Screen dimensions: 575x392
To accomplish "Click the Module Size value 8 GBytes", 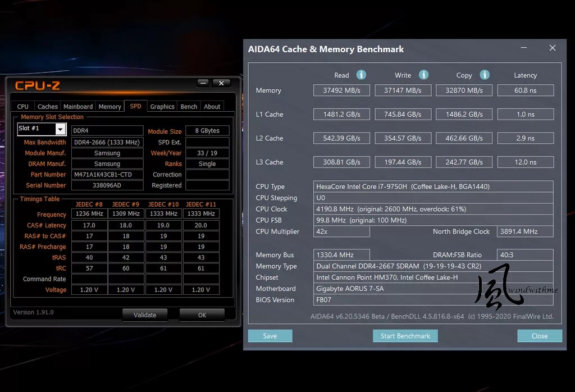I will point(207,130).
